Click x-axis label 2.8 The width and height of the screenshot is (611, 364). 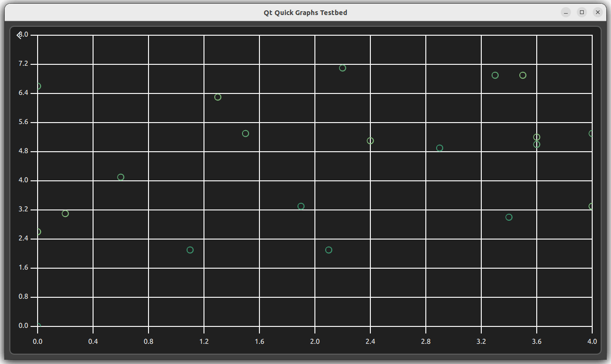coord(426,342)
